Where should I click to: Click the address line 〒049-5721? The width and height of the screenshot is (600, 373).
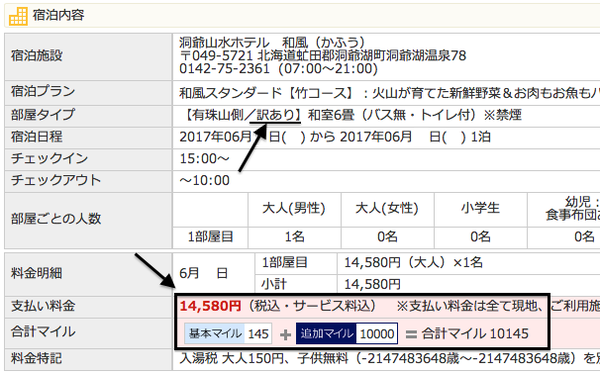coord(323,55)
